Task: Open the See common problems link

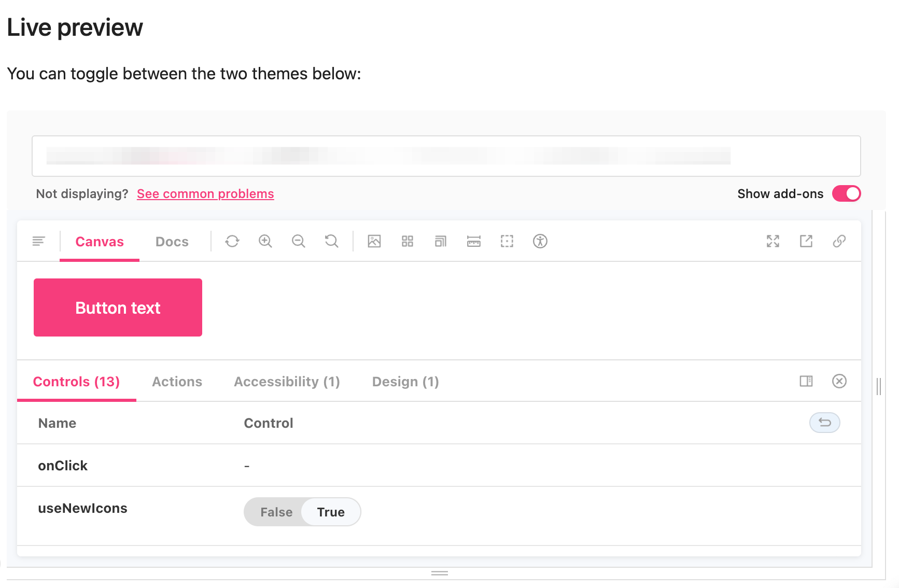Action: coord(205,193)
